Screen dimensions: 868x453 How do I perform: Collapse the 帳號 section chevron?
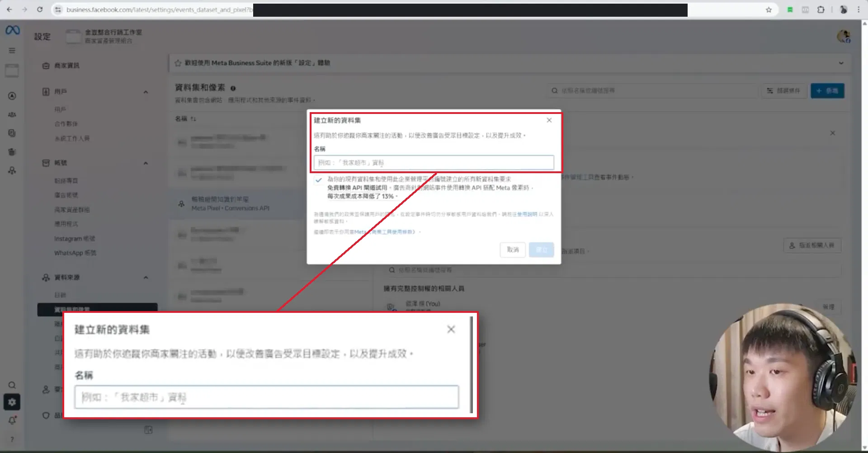point(146,163)
